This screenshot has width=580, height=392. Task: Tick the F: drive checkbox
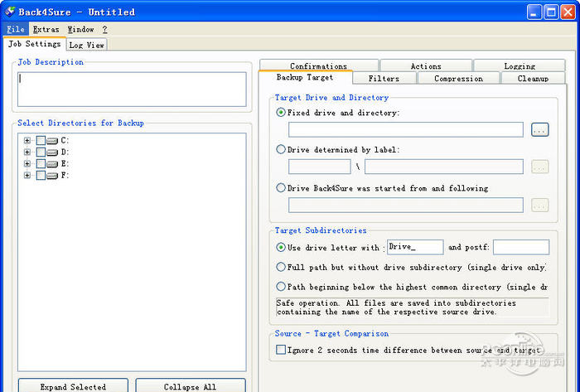[41, 176]
